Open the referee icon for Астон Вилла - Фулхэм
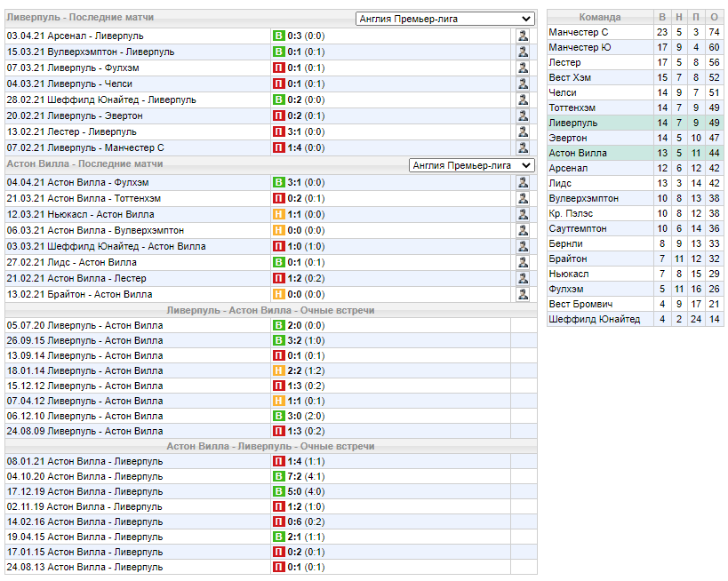The image size is (728, 581). [x=523, y=182]
